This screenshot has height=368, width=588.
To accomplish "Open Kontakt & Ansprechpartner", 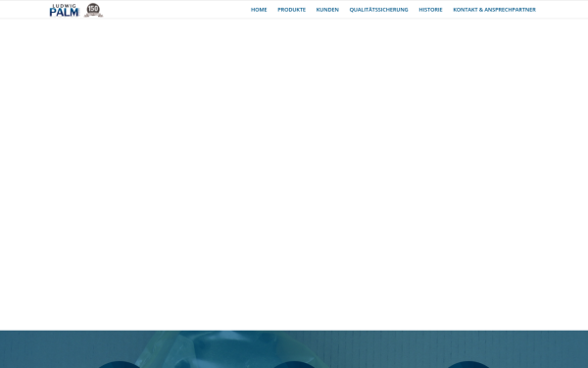I will coord(494,10).
